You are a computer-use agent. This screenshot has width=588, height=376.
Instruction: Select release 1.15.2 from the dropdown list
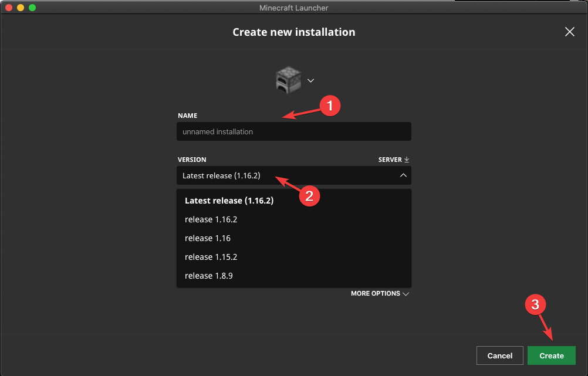pyautogui.click(x=293, y=257)
